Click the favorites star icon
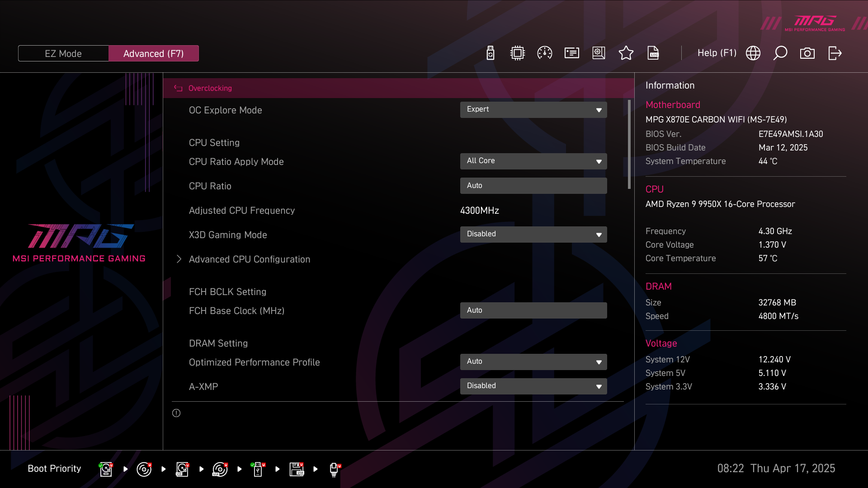Screen dimensions: 868x488 pos(626,53)
